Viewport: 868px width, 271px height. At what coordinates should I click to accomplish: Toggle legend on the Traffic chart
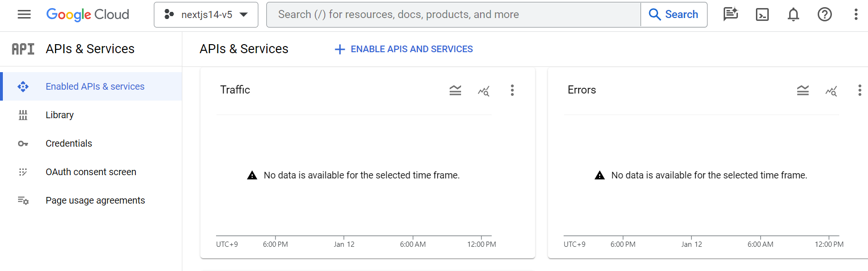pyautogui.click(x=455, y=90)
